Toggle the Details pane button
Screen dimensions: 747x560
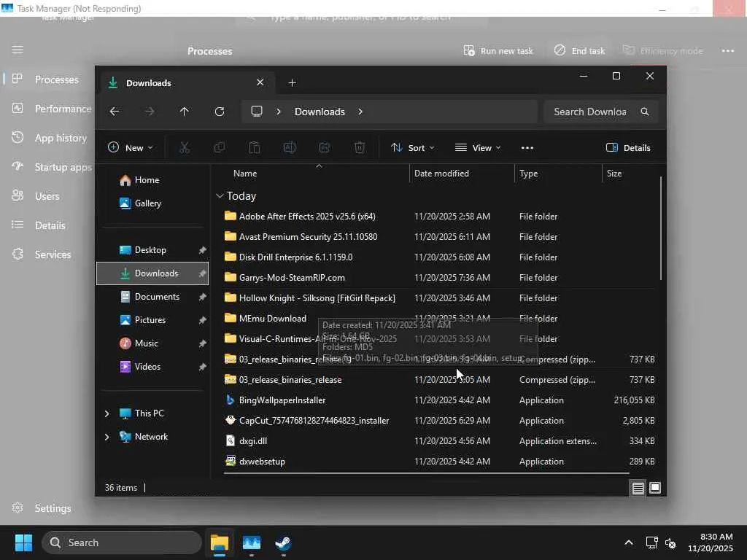tap(628, 147)
